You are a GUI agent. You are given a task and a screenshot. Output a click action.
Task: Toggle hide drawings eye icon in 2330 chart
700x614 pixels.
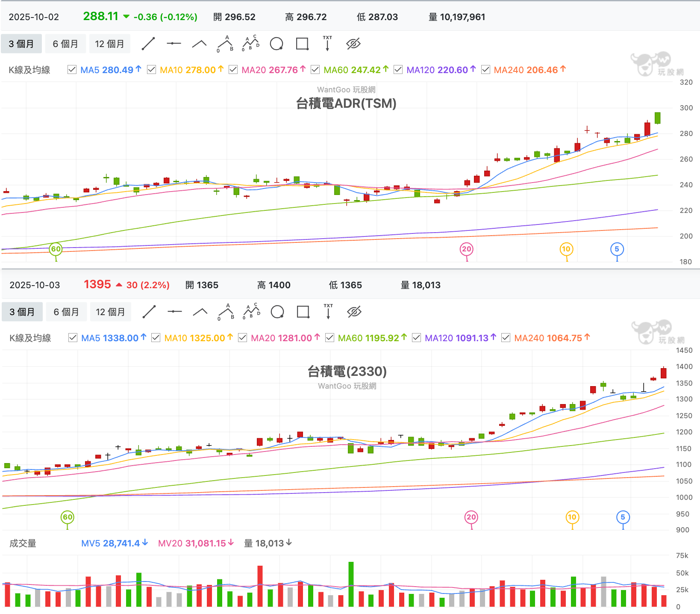[x=354, y=312]
